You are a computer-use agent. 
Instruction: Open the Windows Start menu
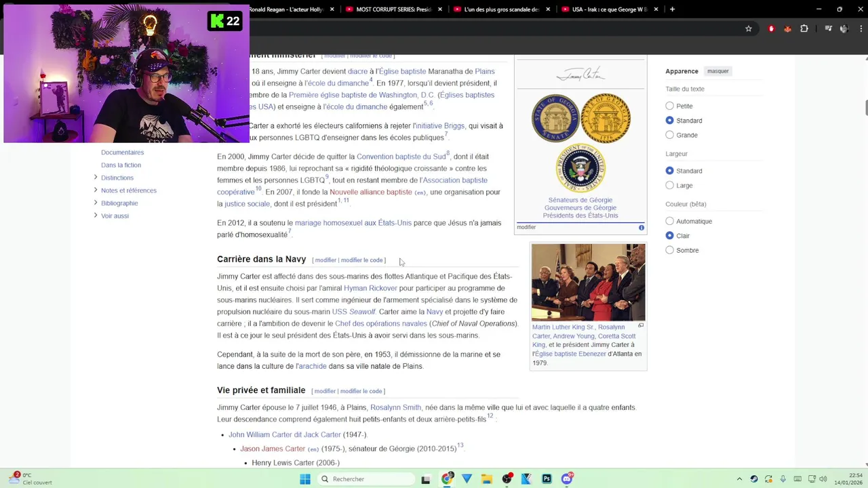pos(305,479)
